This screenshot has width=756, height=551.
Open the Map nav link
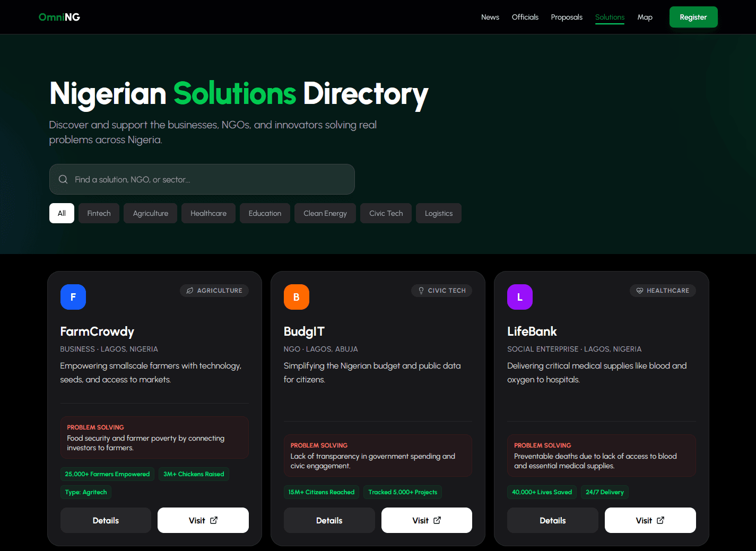coord(645,17)
